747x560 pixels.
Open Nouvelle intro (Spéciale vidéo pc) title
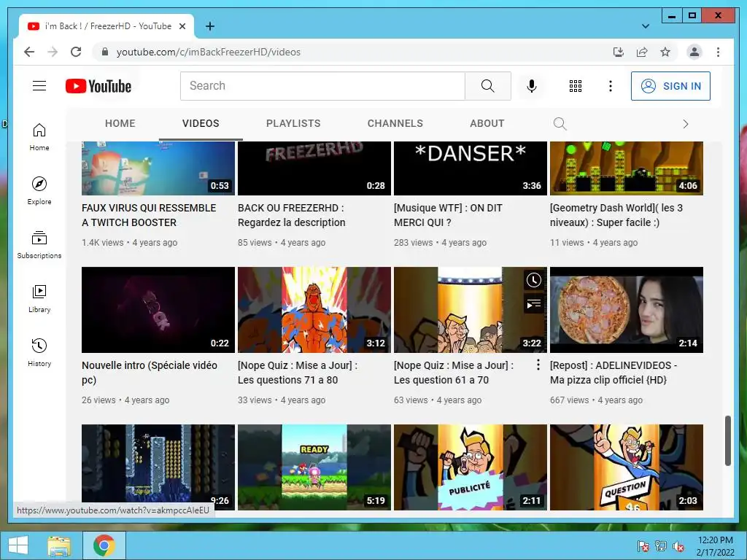tap(150, 373)
